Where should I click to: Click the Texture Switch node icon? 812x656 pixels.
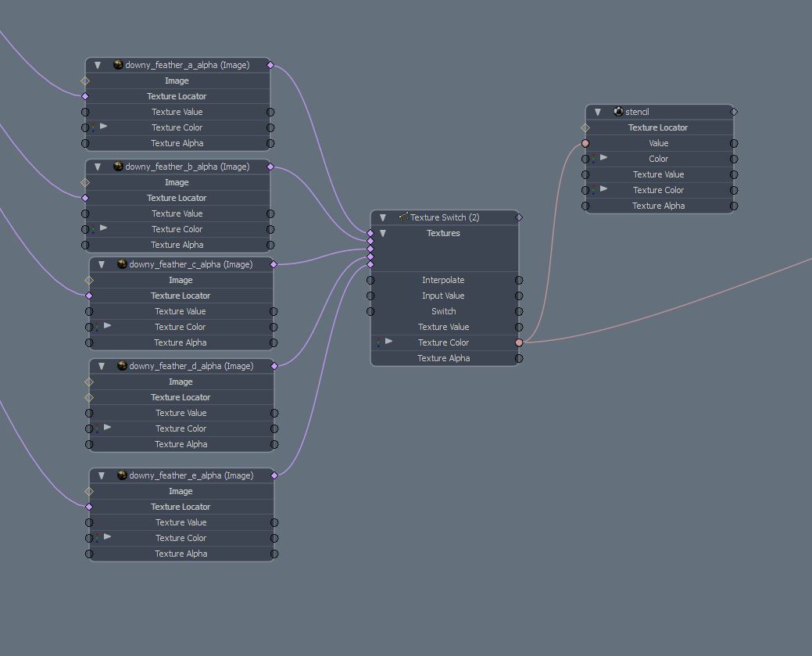pyautogui.click(x=404, y=217)
